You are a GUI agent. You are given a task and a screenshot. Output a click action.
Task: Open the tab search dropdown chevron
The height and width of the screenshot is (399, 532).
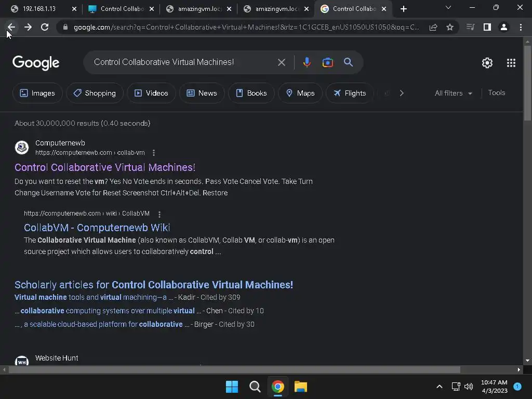tap(448, 8)
